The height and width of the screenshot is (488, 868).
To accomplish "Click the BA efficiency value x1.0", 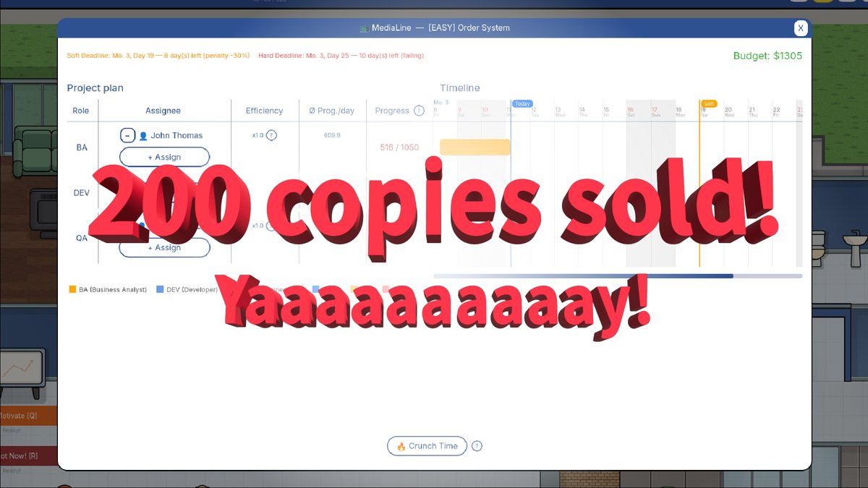I will point(258,135).
